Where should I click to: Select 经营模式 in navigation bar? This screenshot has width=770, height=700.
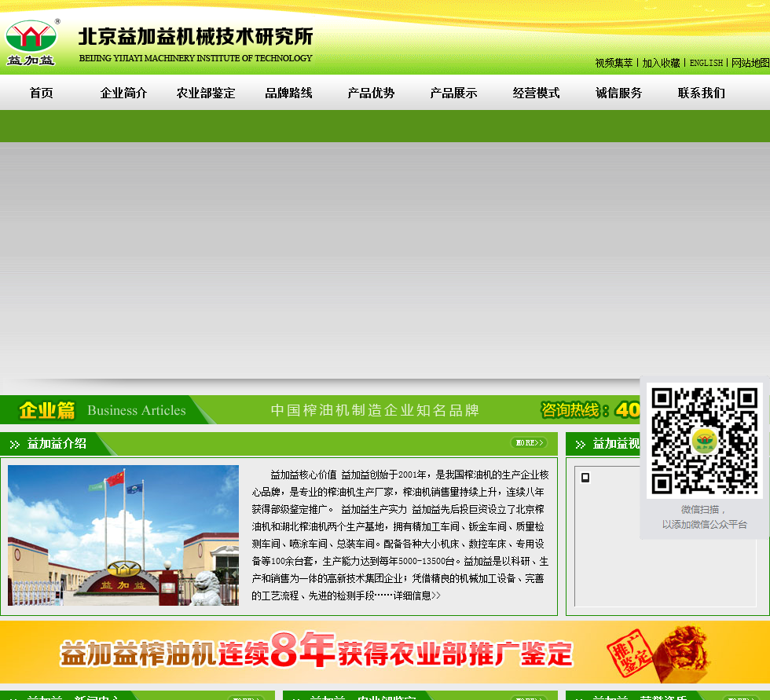tap(536, 93)
